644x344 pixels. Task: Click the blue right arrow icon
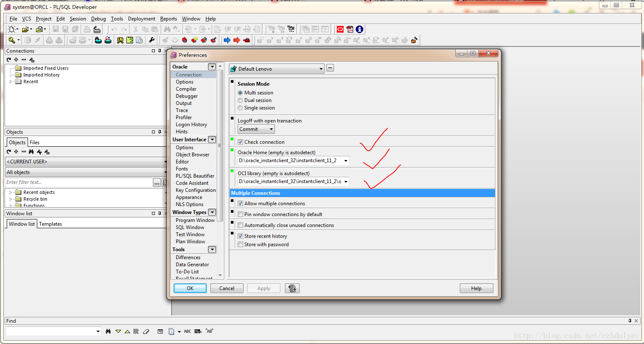227,40
